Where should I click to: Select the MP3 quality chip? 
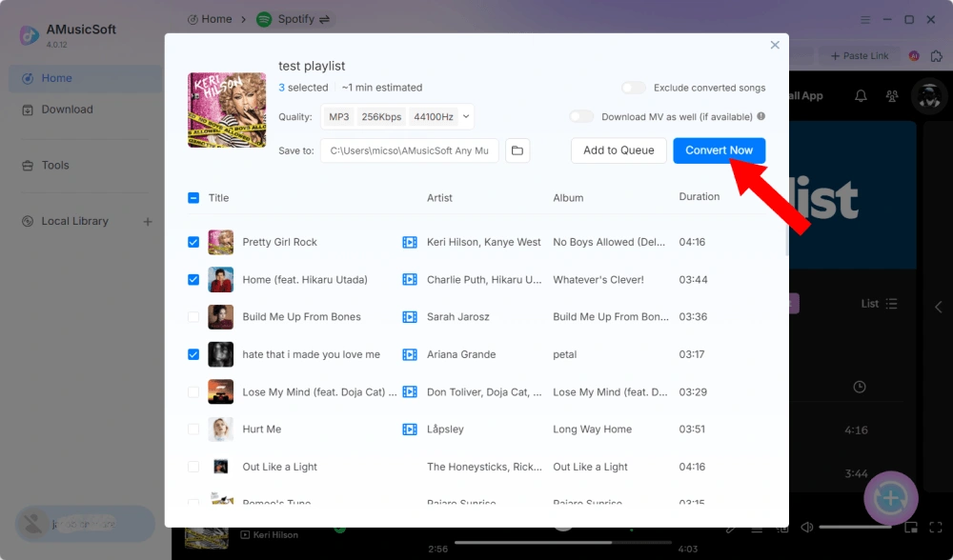338,116
